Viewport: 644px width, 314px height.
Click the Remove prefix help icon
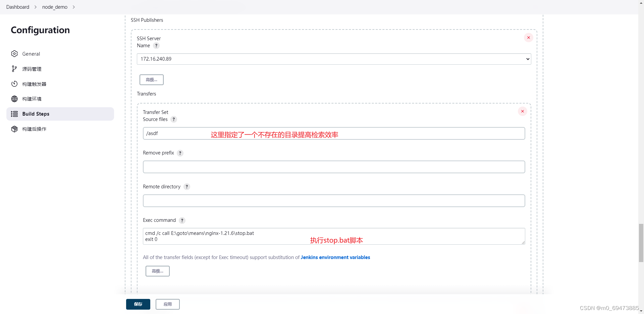coord(180,153)
